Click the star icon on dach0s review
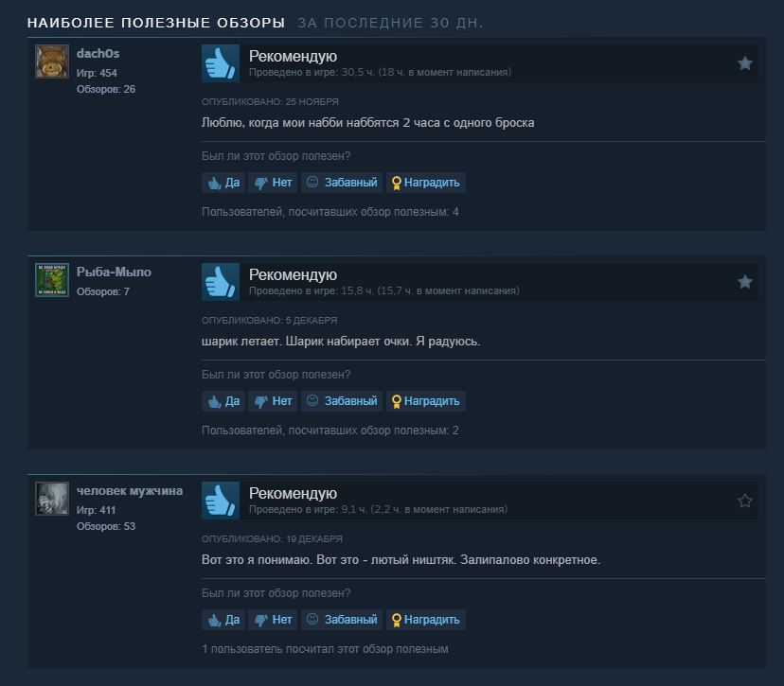This screenshot has height=686, width=784. point(744,63)
